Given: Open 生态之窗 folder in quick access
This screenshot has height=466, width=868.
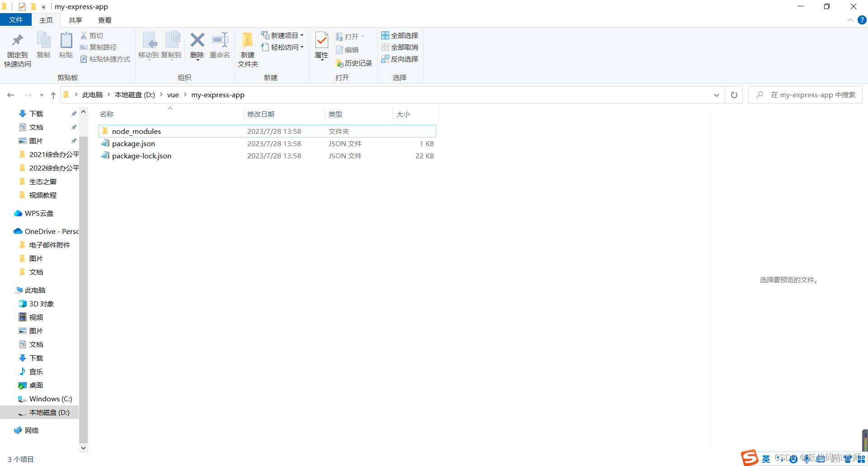Looking at the screenshot, I should coord(38,181).
